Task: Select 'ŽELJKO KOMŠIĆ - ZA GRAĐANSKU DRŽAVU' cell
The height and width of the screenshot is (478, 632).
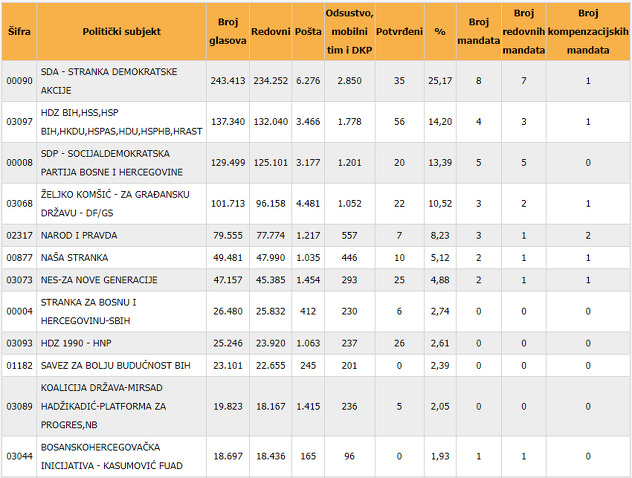Action: [121, 204]
